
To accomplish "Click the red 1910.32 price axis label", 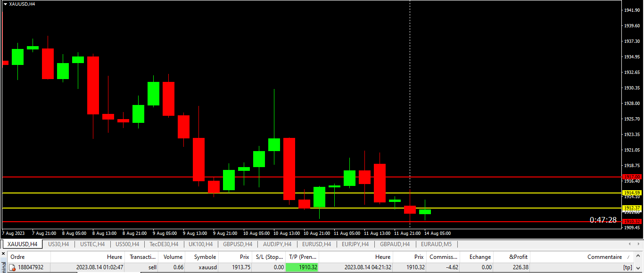I will pyautogui.click(x=632, y=221).
